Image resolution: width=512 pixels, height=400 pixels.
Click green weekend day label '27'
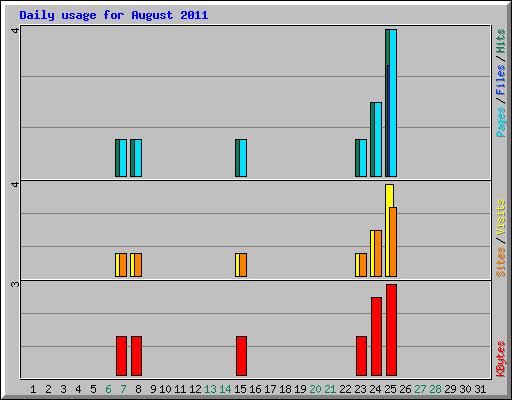pyautogui.click(x=420, y=389)
